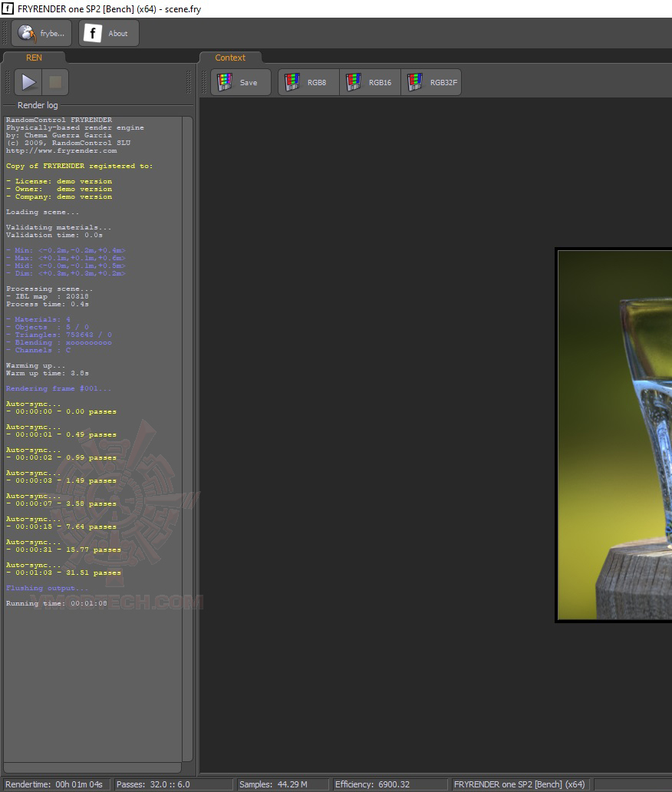Click the 'Validation time: 0.0s' log line
The image size is (672, 792).
point(54,235)
